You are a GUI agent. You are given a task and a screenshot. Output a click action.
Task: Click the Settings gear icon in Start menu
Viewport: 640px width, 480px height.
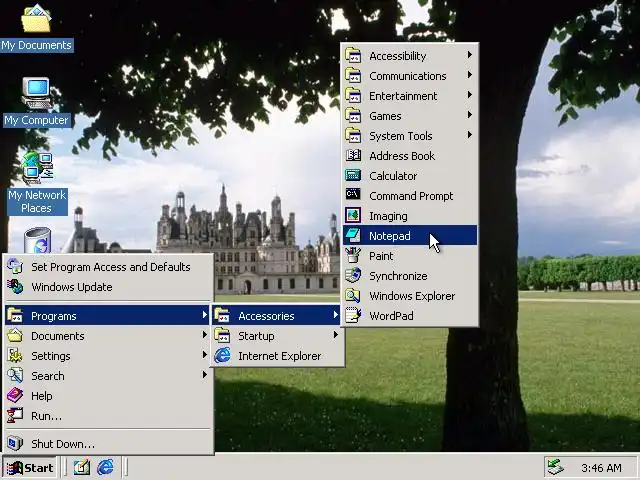[15, 356]
